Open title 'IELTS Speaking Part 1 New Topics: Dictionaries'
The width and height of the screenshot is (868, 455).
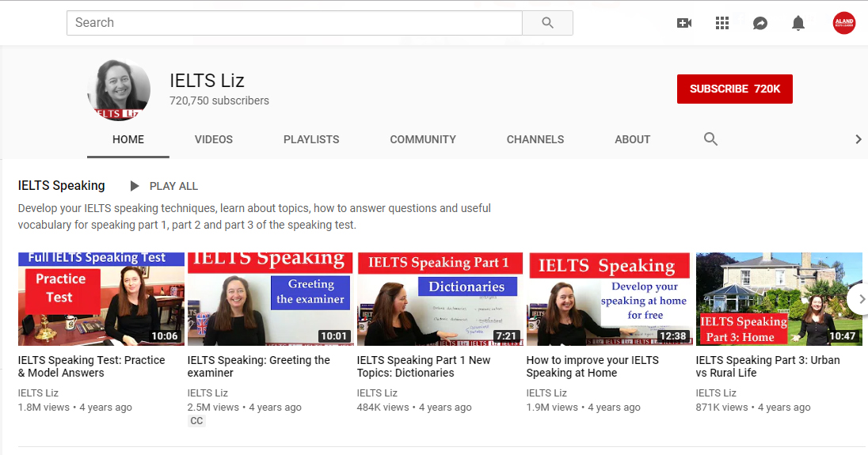[424, 366]
